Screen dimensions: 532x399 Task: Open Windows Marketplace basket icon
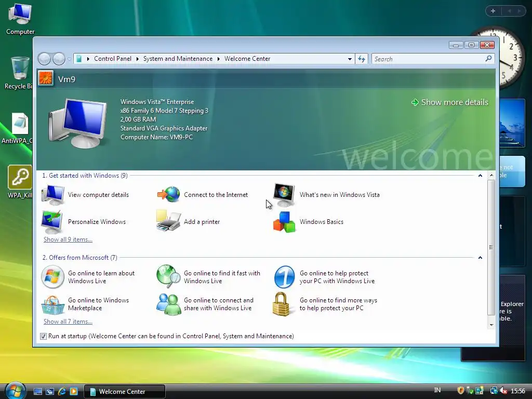pos(52,304)
